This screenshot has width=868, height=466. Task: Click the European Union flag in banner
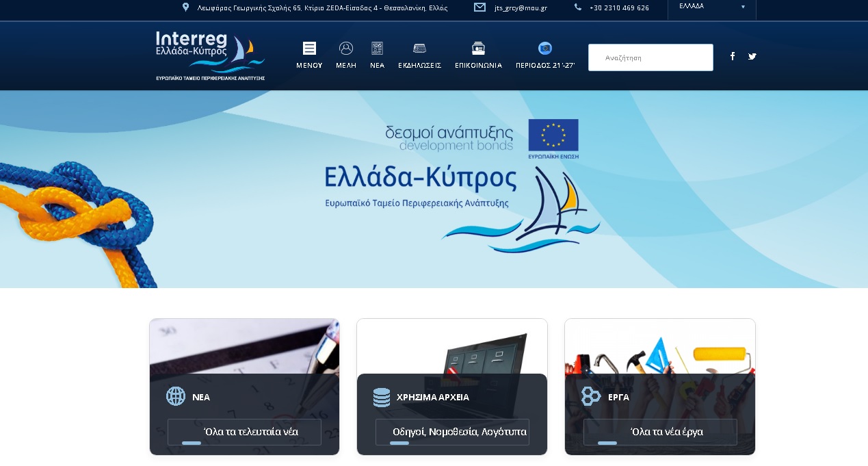553,135
